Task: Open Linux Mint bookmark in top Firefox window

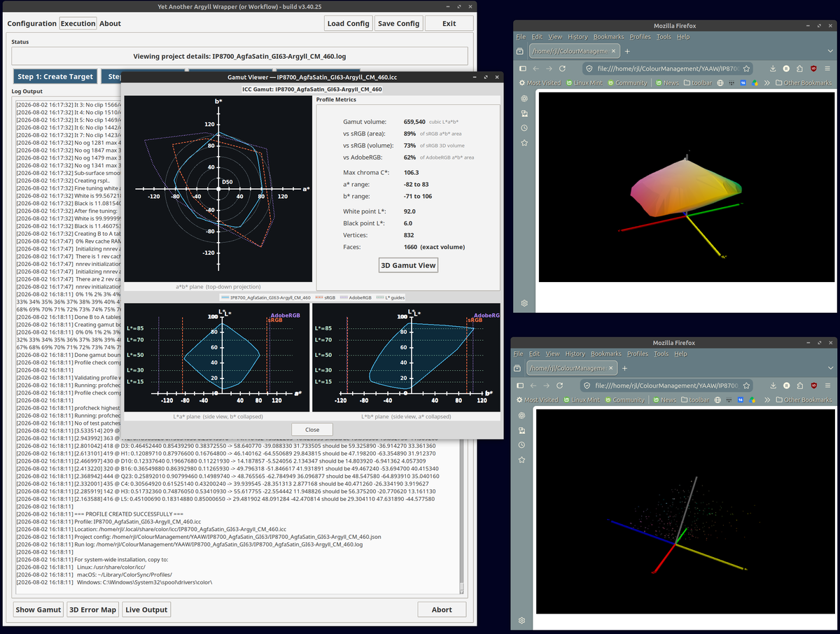Action: (584, 83)
